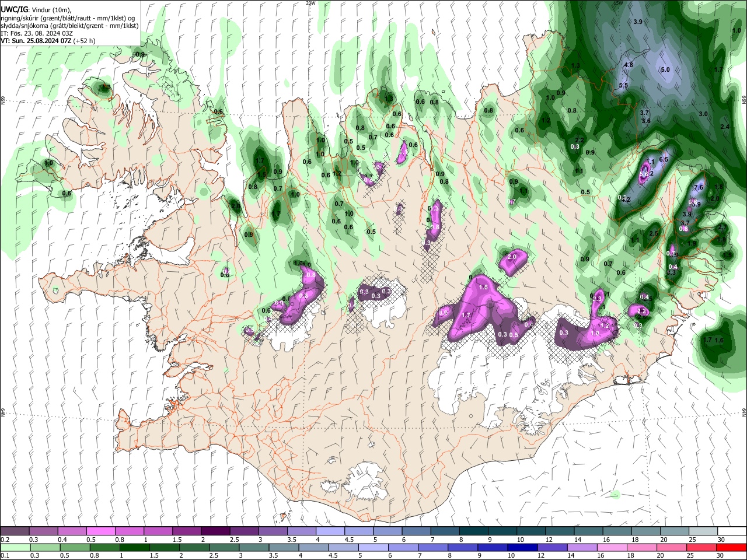The width and height of the screenshot is (747, 560).
Task: Click the 2.4 rainfall value on the map
Action: 725,127
